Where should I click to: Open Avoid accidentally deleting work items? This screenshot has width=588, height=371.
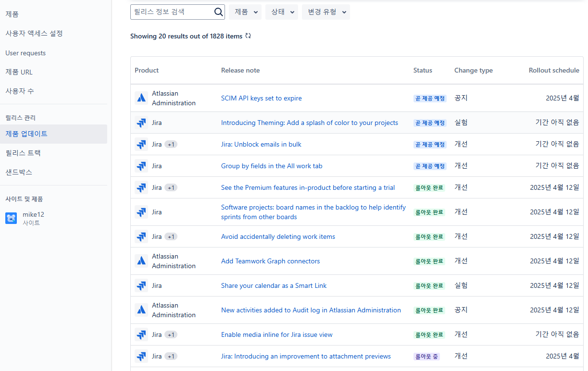(278, 236)
